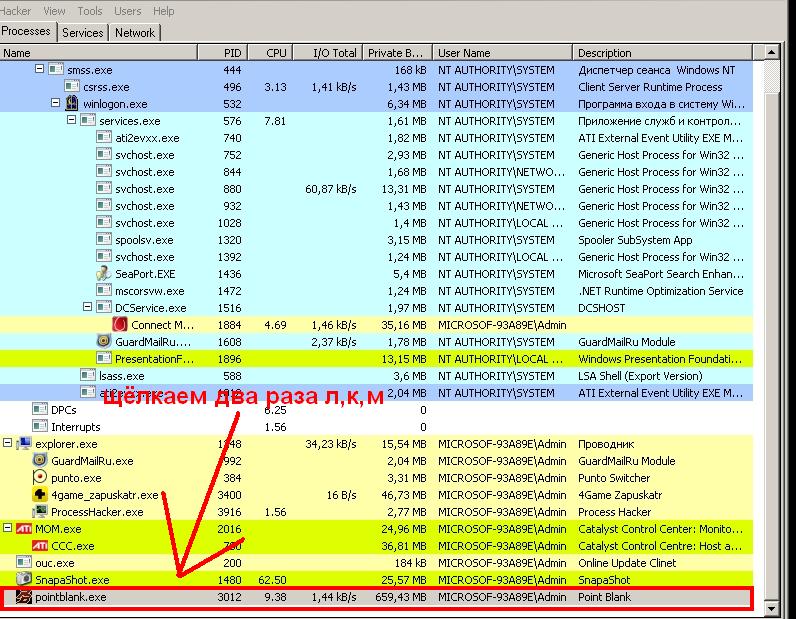Image resolution: width=796 pixels, height=619 pixels.
Task: Collapse the winlogon.exe tree node
Action: pos(56,103)
